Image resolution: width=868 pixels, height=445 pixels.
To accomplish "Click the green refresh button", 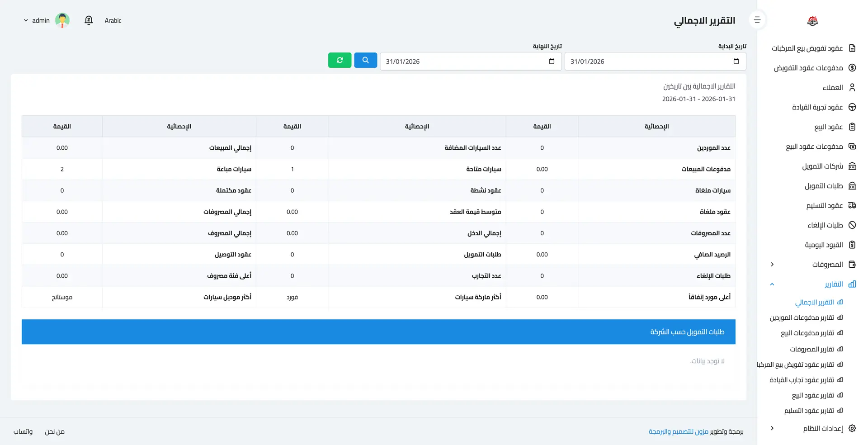I will coord(340,60).
